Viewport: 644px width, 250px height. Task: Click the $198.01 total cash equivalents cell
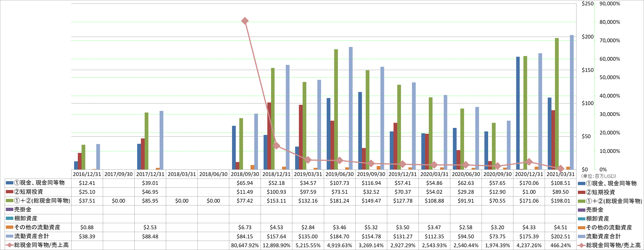[561, 201]
